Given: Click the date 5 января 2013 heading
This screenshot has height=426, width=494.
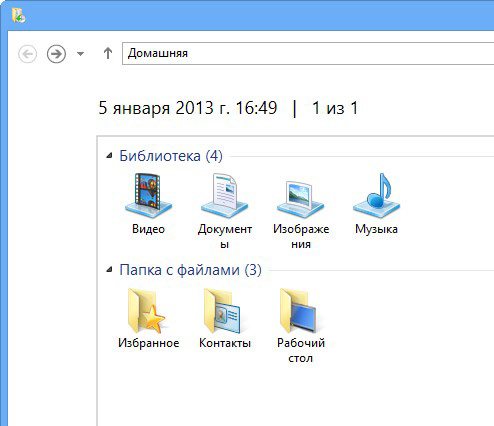Looking at the screenshot, I should (188, 108).
